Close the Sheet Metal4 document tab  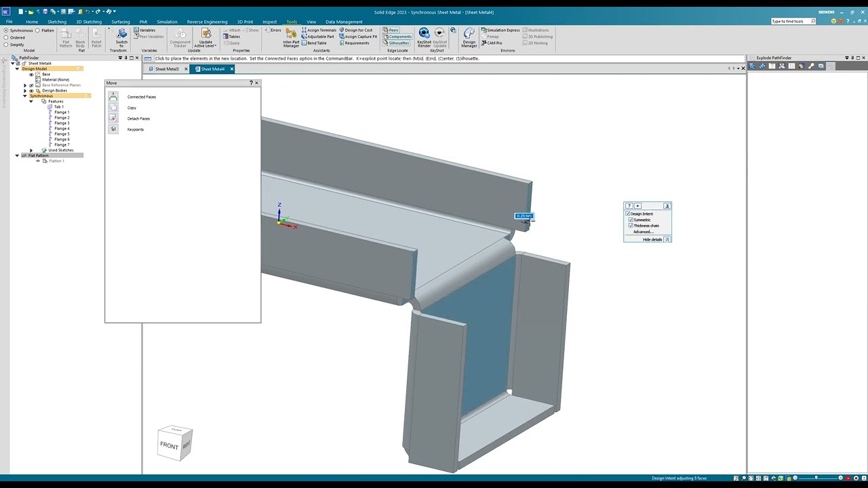pyautogui.click(x=231, y=69)
